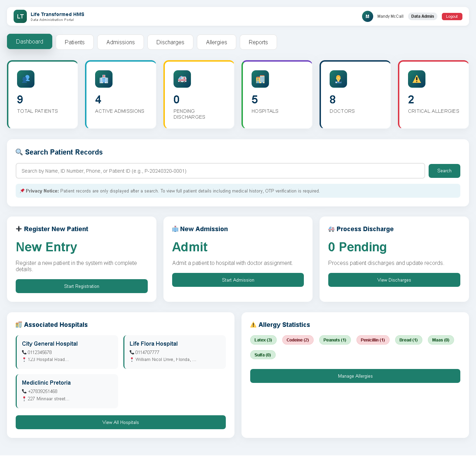Open the Discharges tab
The image size is (476, 456).
(x=170, y=42)
